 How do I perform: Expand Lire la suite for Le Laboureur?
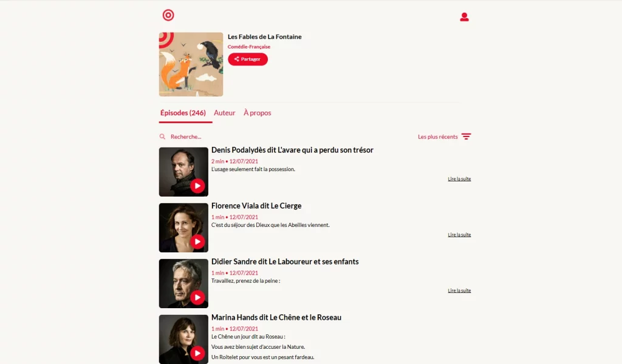click(459, 291)
